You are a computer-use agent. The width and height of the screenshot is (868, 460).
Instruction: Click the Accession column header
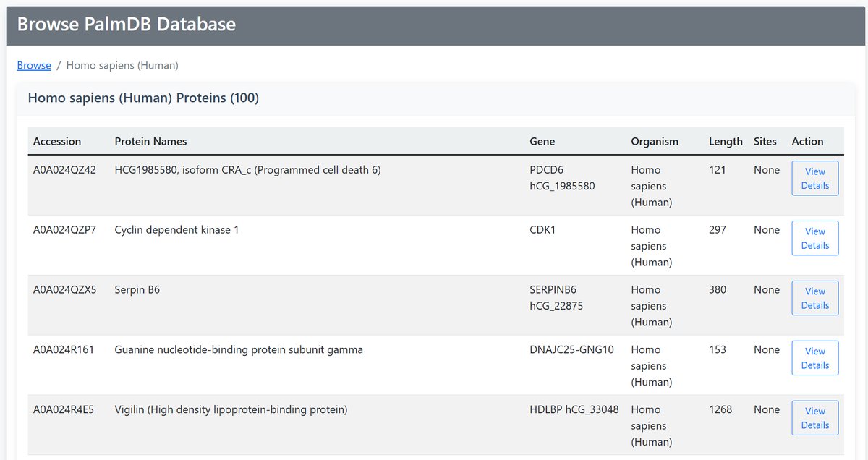tap(57, 141)
